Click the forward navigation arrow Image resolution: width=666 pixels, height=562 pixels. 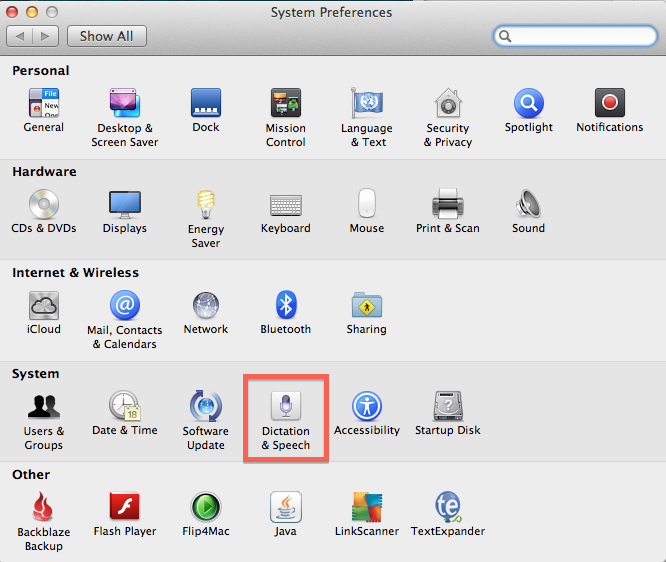click(x=45, y=36)
